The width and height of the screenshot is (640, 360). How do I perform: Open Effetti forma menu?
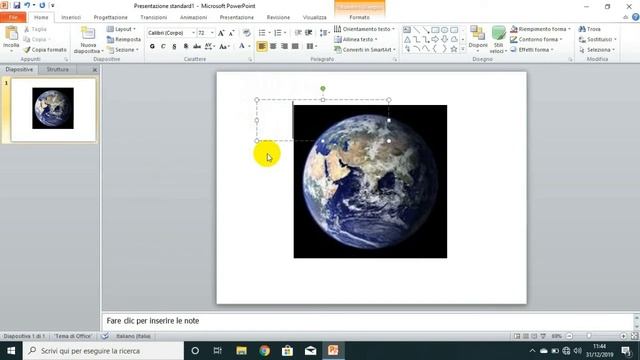pyautogui.click(x=532, y=50)
